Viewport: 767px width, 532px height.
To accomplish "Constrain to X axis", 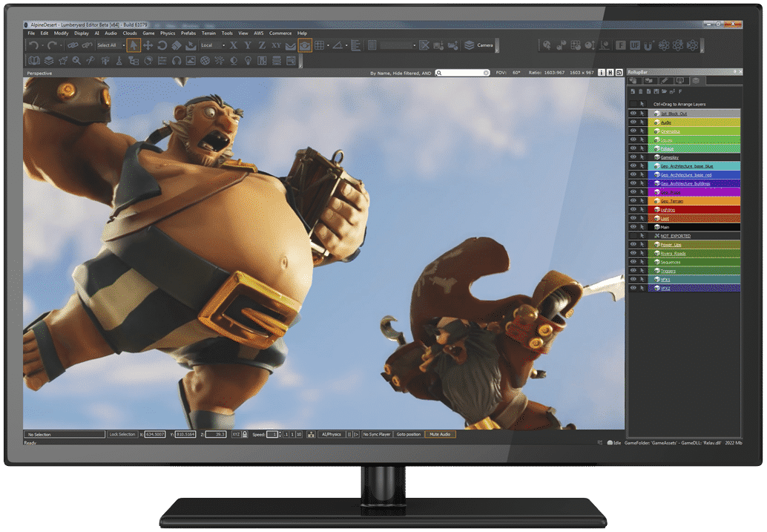I will click(x=234, y=45).
